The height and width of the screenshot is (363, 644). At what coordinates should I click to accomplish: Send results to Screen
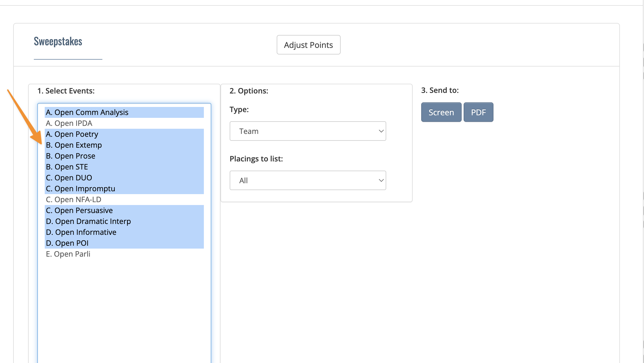[x=441, y=112]
